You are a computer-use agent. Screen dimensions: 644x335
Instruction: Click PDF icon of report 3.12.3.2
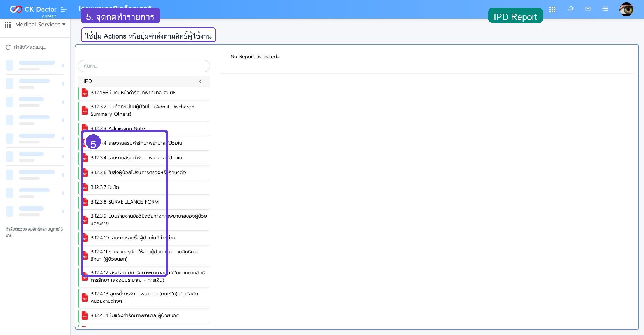click(x=85, y=111)
